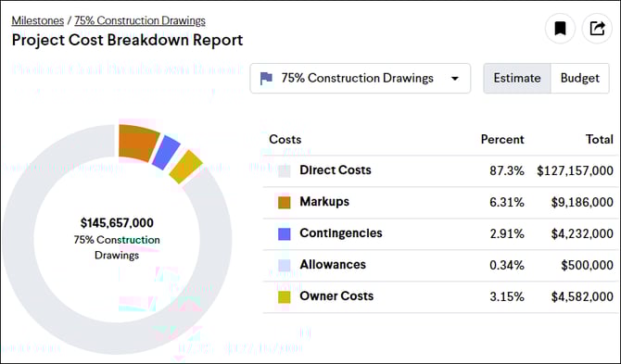Click the Markups orange legend swatch

[x=284, y=202]
